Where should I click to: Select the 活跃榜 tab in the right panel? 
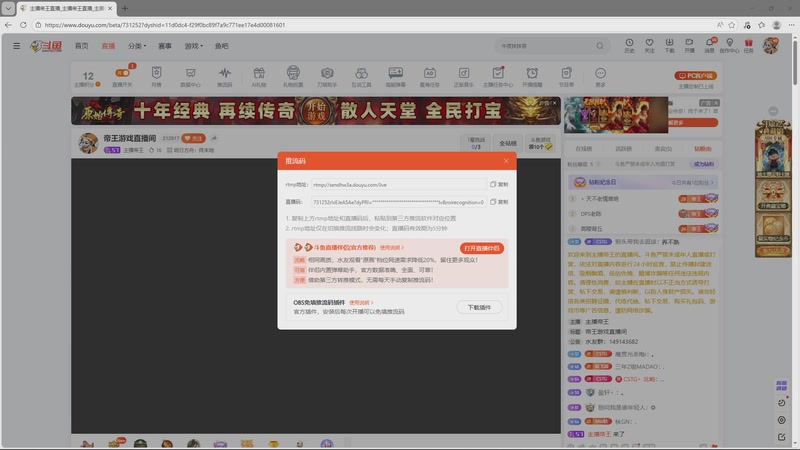click(x=623, y=149)
